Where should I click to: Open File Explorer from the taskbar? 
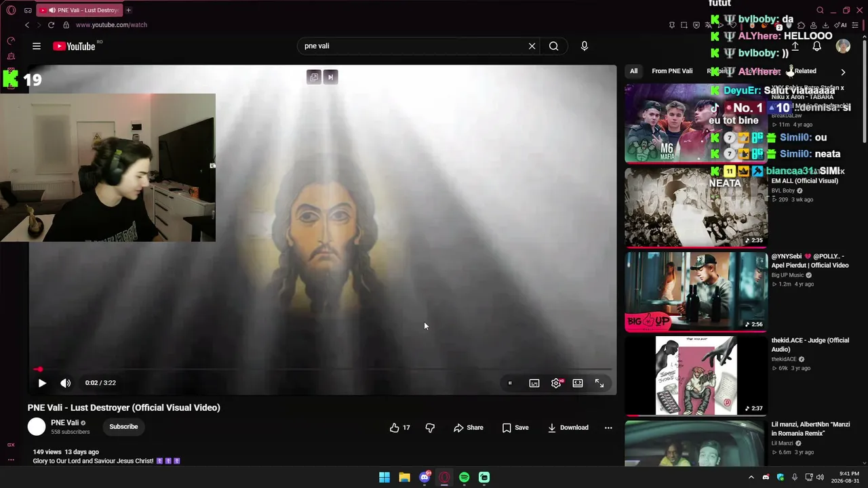point(404,477)
